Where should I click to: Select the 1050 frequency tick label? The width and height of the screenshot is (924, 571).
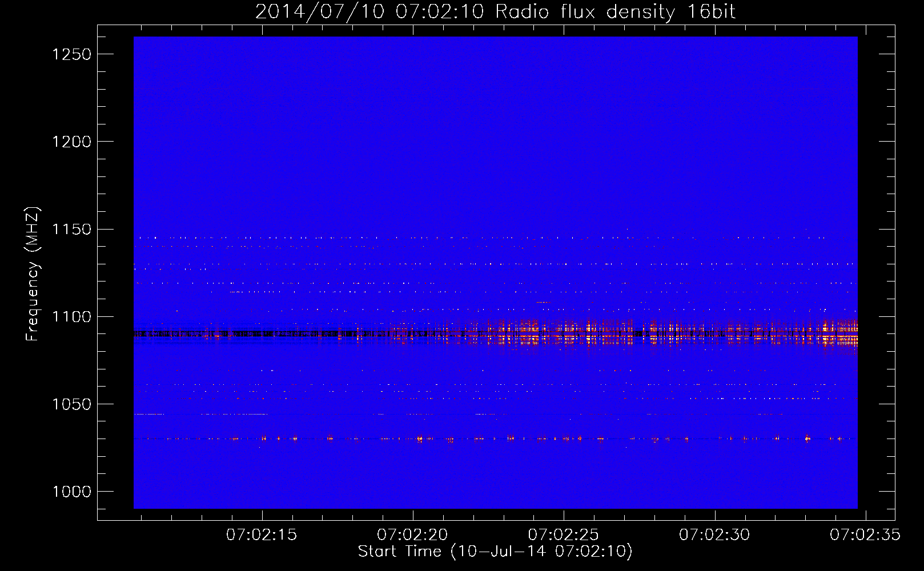(x=71, y=404)
